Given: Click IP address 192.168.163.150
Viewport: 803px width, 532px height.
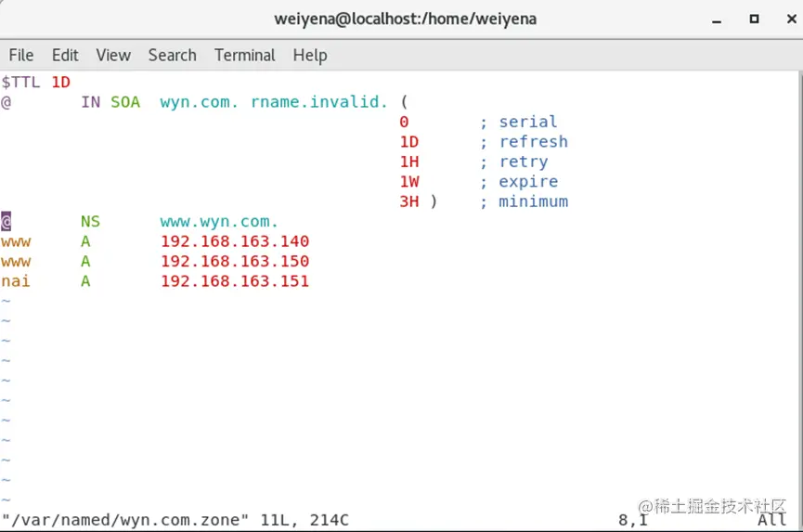Looking at the screenshot, I should point(235,261).
